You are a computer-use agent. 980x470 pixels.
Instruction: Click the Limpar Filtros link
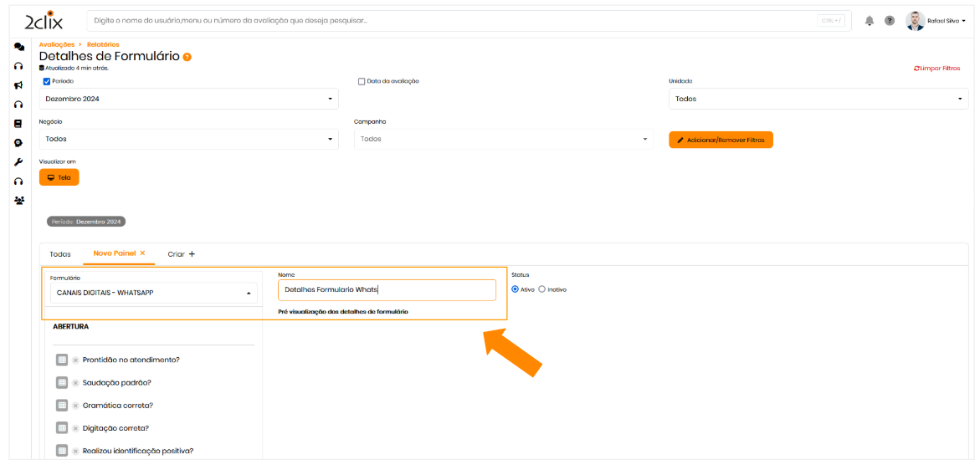click(x=936, y=69)
